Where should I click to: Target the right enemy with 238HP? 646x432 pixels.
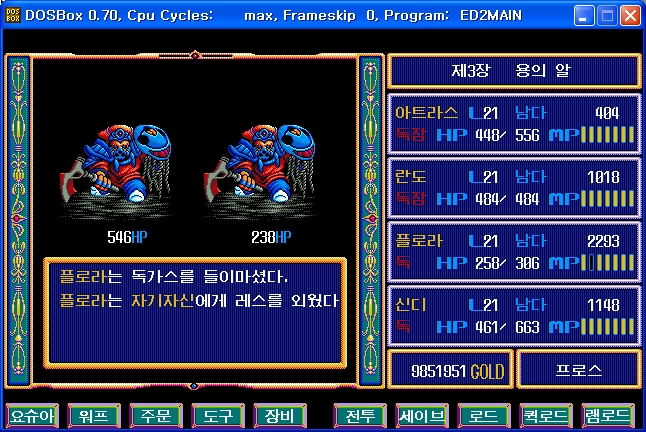point(260,170)
